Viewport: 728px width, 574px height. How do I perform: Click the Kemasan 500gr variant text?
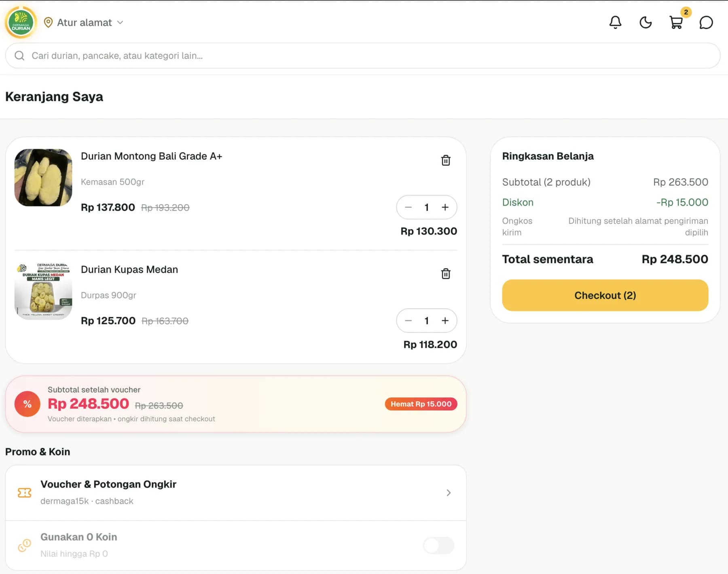pyautogui.click(x=112, y=182)
